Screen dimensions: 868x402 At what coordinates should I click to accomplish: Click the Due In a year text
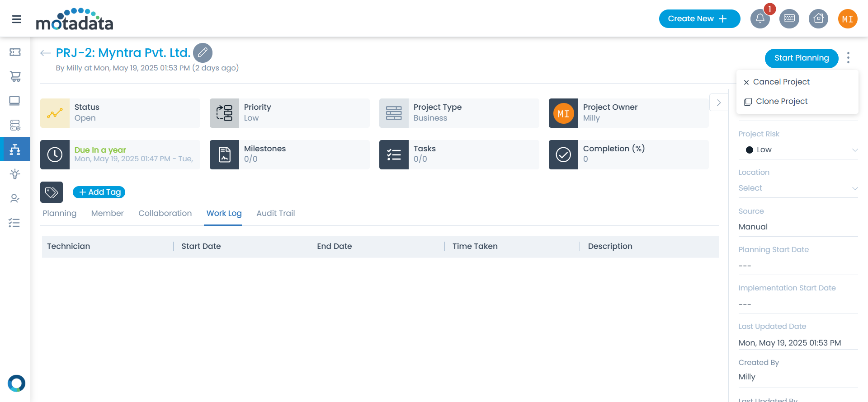(100, 150)
